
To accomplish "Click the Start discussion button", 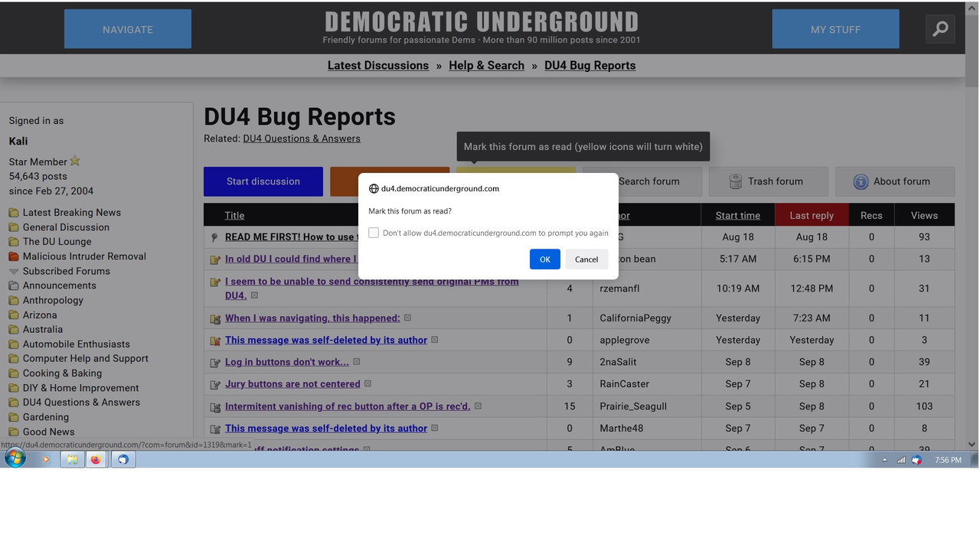I will click(263, 181).
